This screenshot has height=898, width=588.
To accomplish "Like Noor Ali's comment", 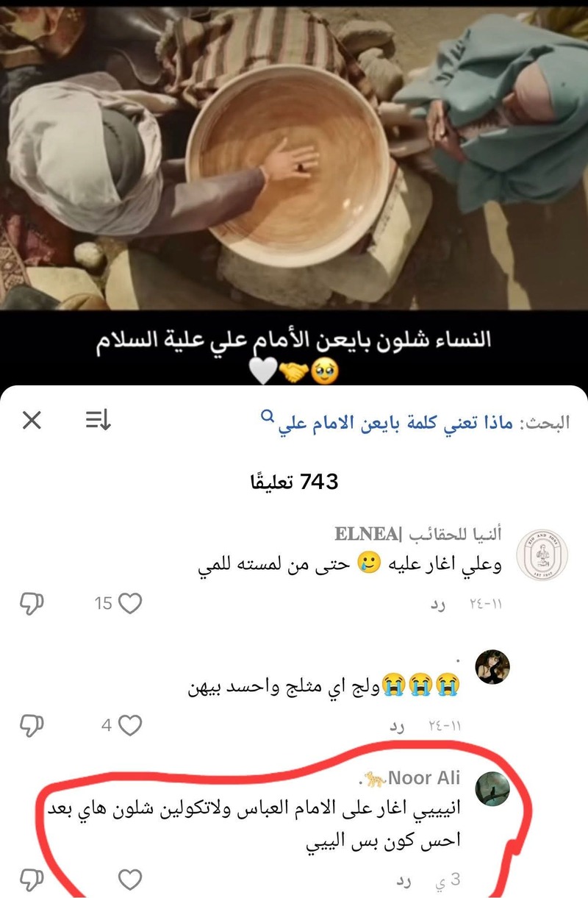I will [x=130, y=879].
